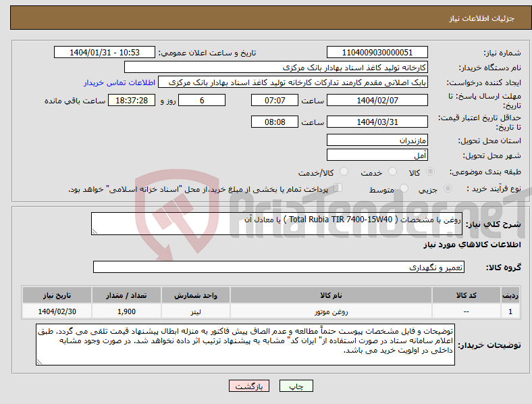Click the ردیف column header
The image size is (532, 404).
coord(510,295)
